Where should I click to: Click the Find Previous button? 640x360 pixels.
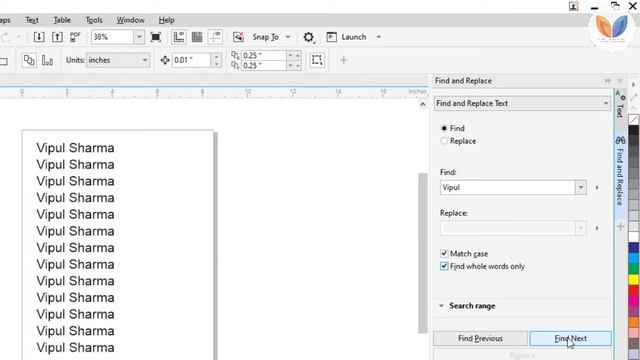(480, 338)
